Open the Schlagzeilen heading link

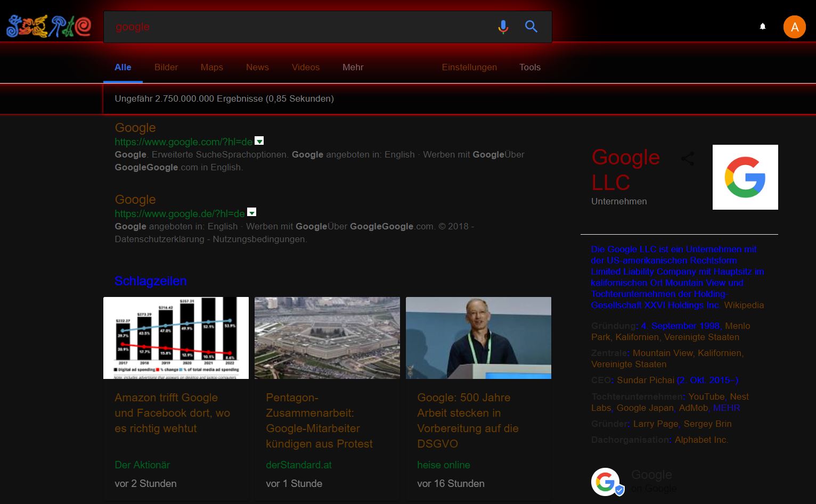[x=151, y=281]
